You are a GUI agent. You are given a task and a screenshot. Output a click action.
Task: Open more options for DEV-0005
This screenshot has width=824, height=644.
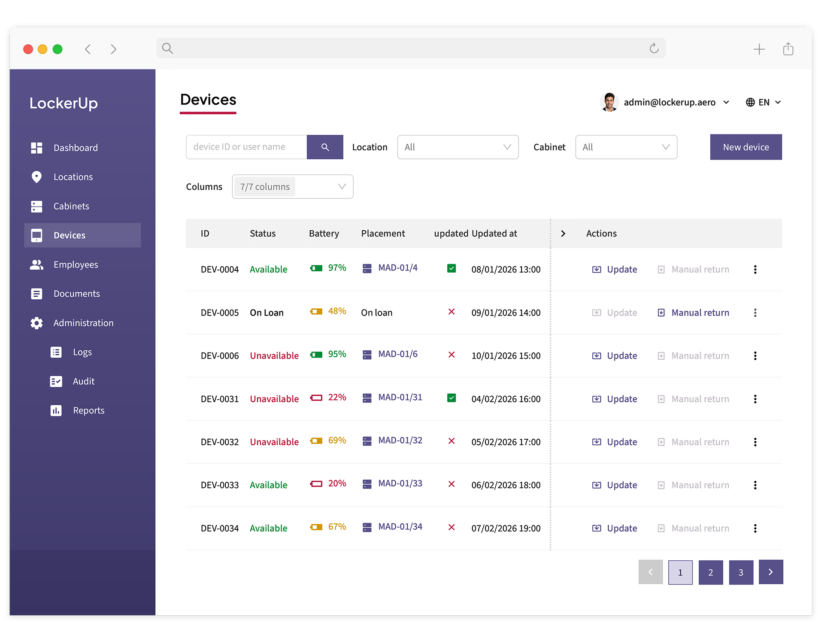click(755, 313)
